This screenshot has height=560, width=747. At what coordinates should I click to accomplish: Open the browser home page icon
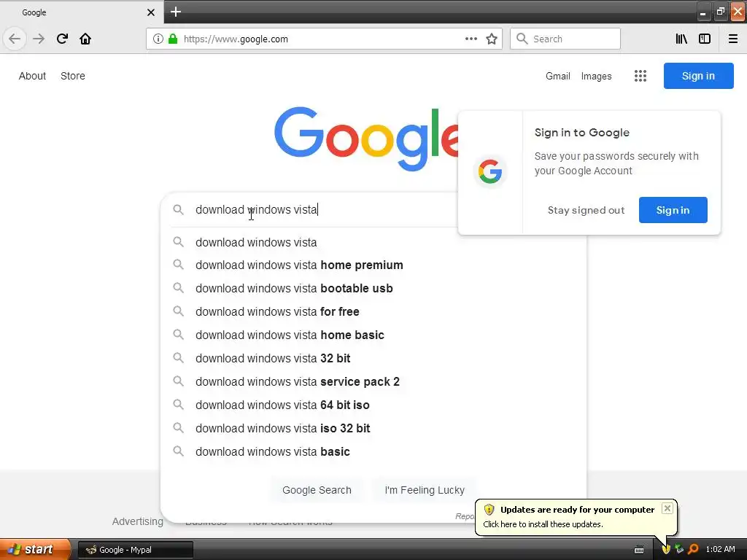coord(85,39)
